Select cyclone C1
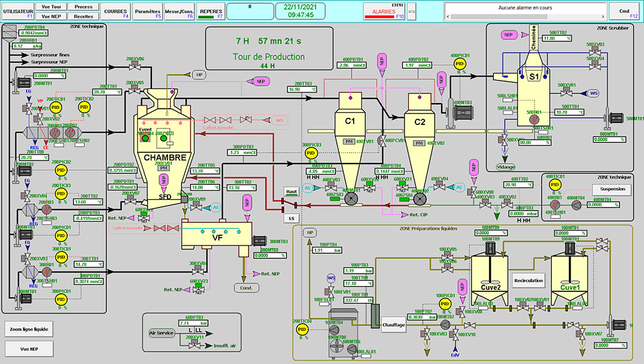The image size is (644, 364). click(350, 142)
